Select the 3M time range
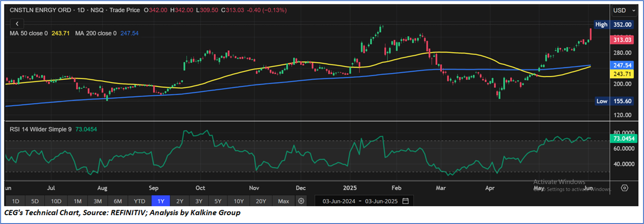644x224 pixels. (x=98, y=201)
